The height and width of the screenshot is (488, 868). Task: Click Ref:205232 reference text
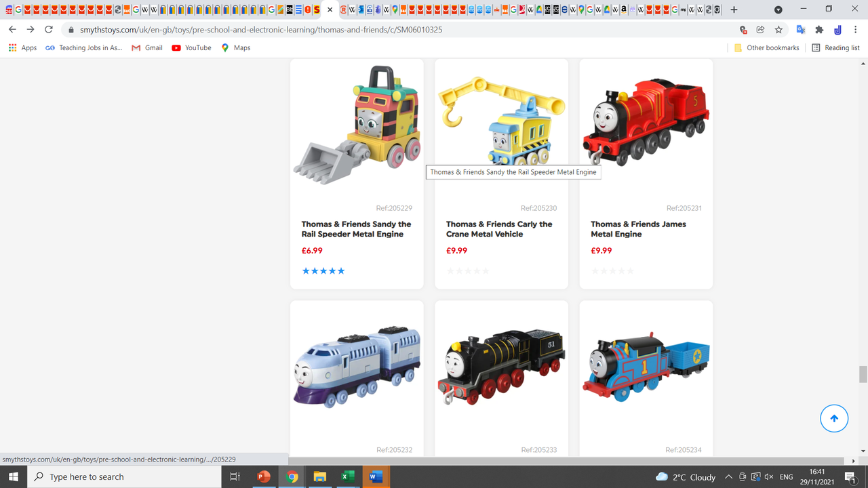(x=394, y=450)
